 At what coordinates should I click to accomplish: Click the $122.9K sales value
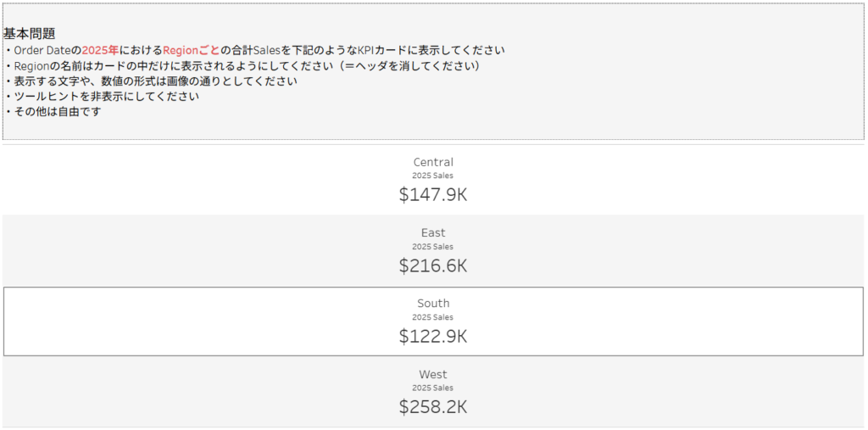[x=433, y=336]
